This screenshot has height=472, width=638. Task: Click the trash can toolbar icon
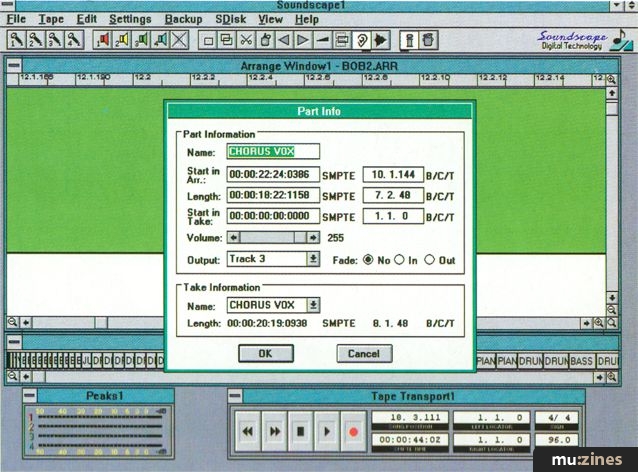pos(428,41)
